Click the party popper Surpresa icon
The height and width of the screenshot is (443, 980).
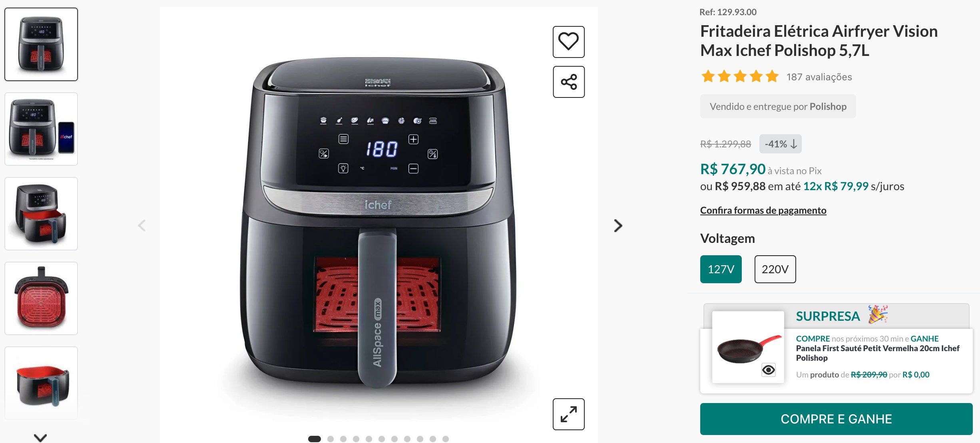tap(878, 314)
